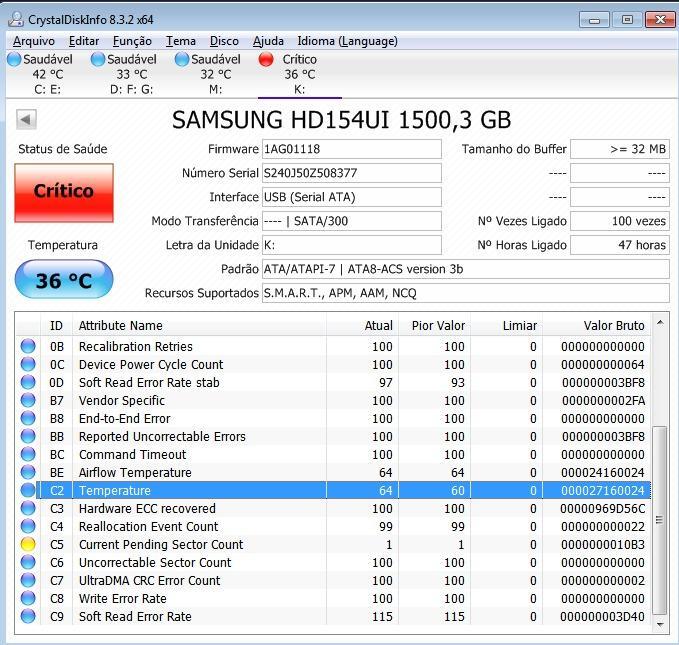Click the red Crítico health status button
The height and width of the screenshot is (645, 679).
(x=64, y=193)
